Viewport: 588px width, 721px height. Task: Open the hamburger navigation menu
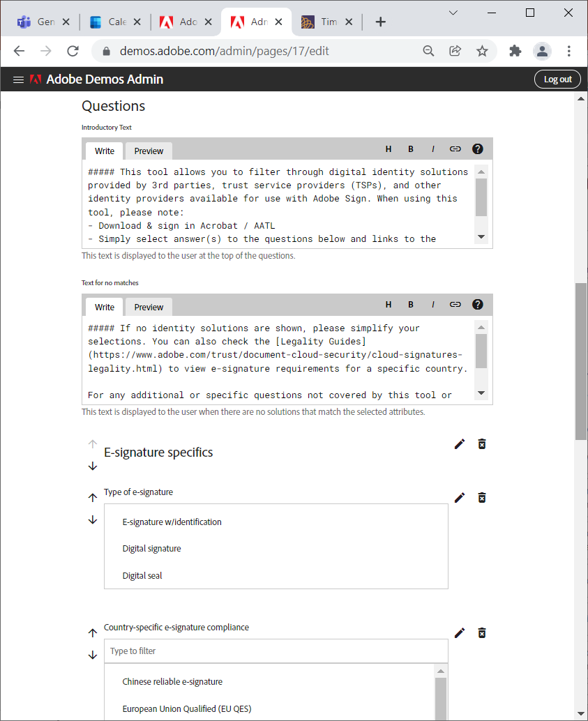(x=18, y=79)
